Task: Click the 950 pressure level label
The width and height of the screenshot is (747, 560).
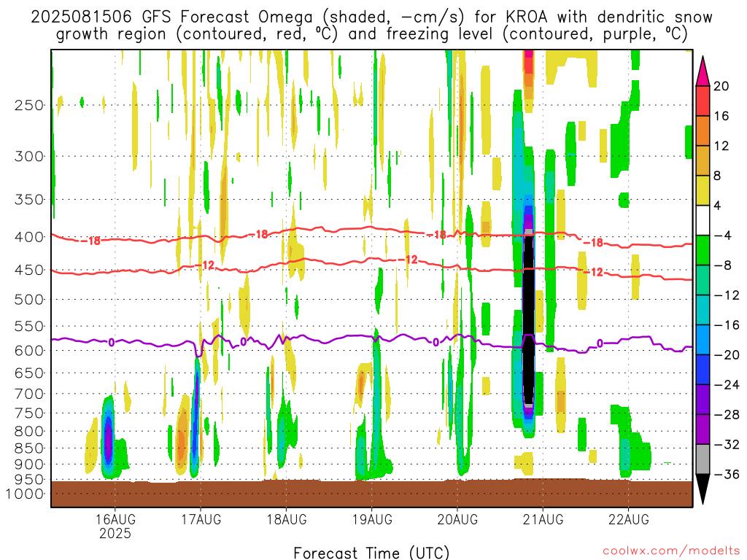Action: tap(29, 480)
